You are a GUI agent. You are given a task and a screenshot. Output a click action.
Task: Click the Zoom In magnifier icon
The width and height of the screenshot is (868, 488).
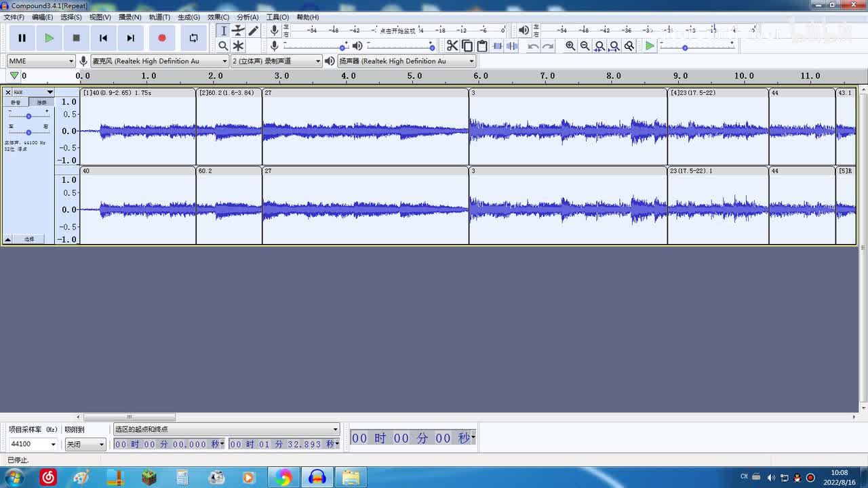[x=570, y=45]
